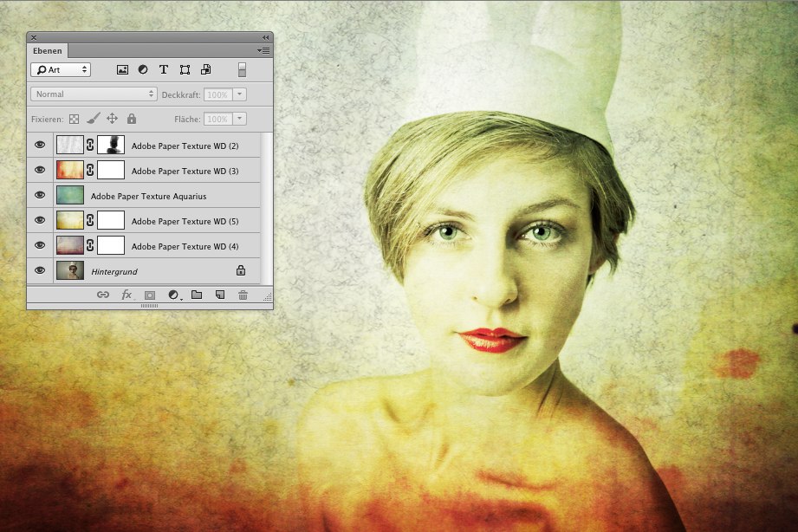Viewport: 798px width, 532px height.
Task: Click the adjustment layer filter icon
Action: click(143, 69)
